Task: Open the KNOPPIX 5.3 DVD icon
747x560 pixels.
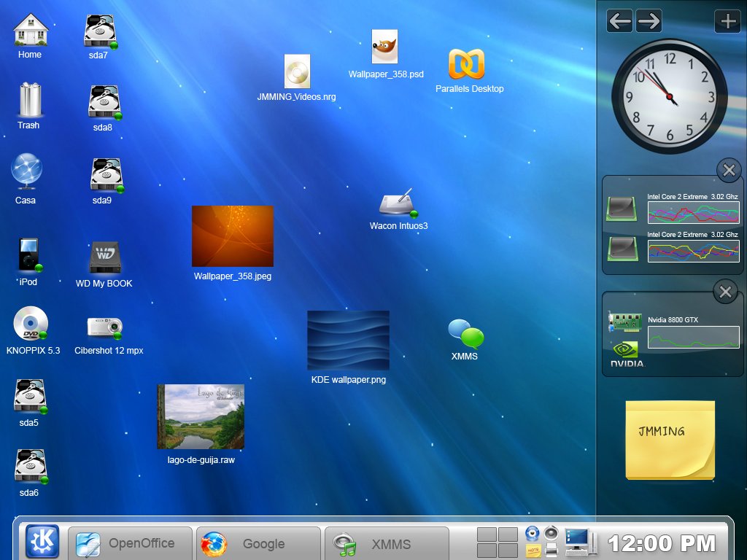Action: 31,324
